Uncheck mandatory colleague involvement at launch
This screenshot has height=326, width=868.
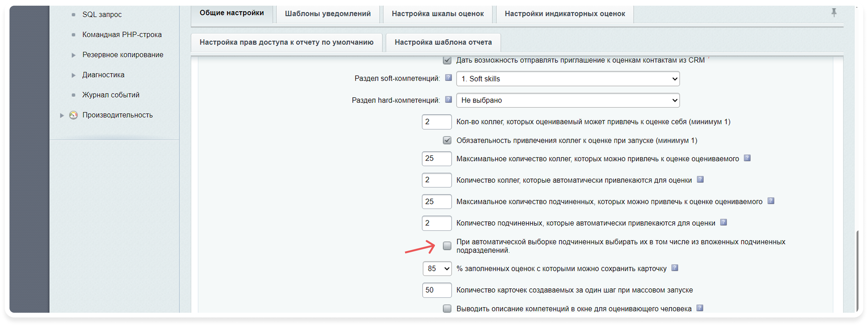[x=447, y=140]
